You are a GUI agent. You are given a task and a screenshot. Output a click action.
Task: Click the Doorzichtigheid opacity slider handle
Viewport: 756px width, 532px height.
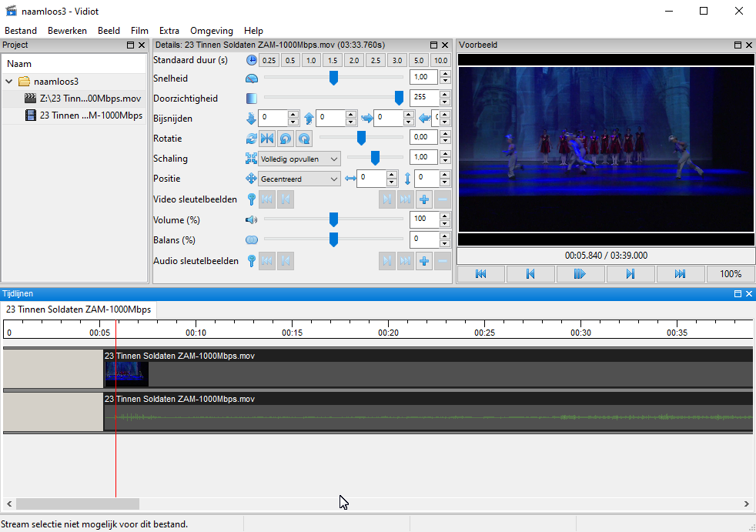(x=399, y=98)
